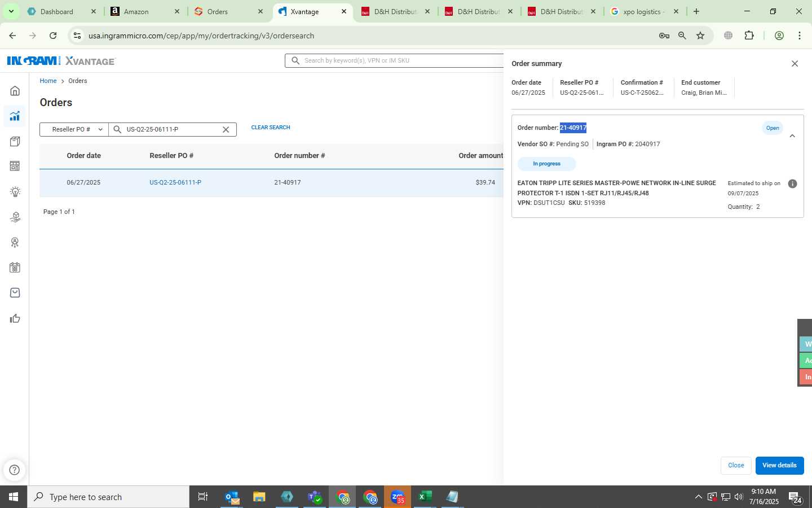Open the shopping bag sidebar icon
The width and height of the screenshot is (812, 508).
15,292
